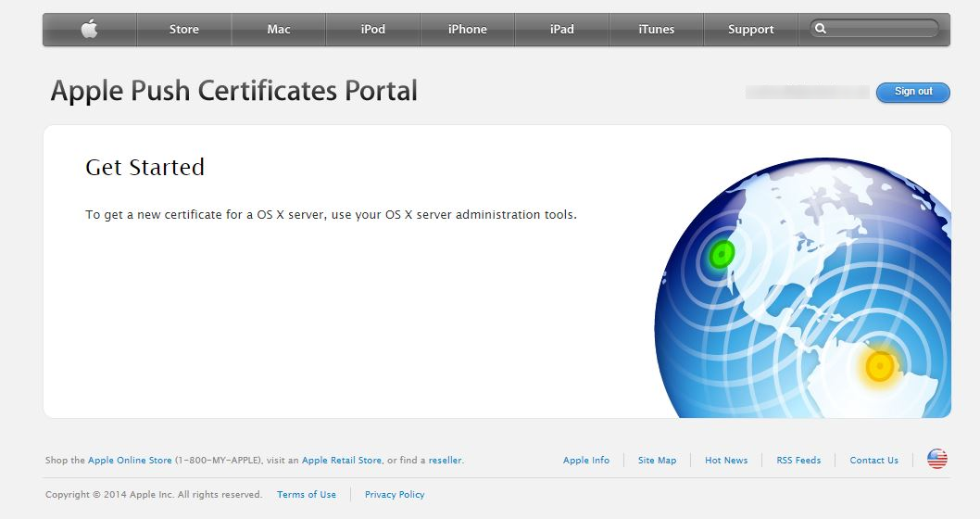
Task: Open the Contact Us footer link
Action: (x=873, y=461)
